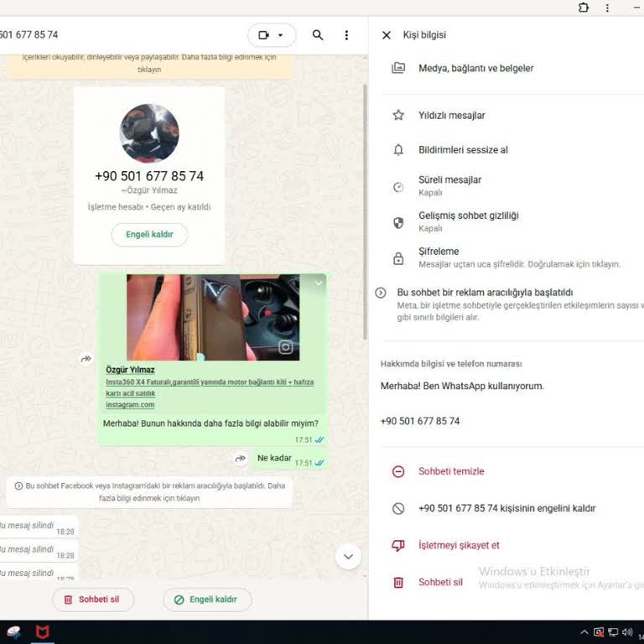
Task: Open the chat's three-dot menu
Action: pos(346,35)
